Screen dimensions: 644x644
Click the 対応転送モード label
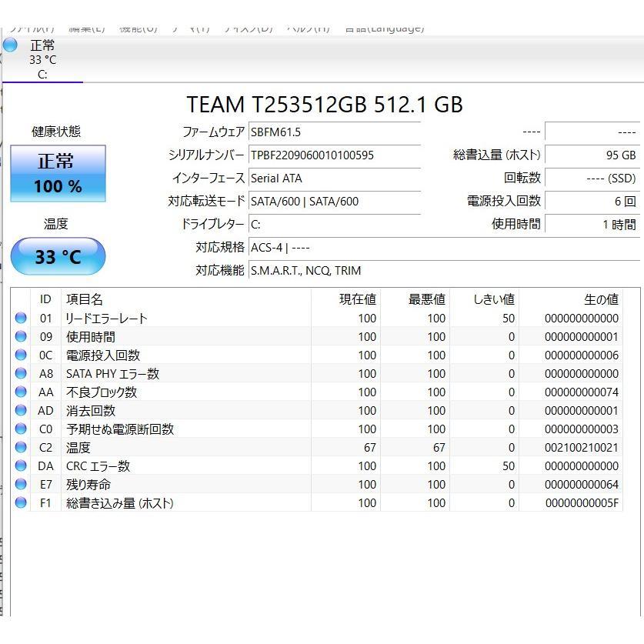coord(207,201)
